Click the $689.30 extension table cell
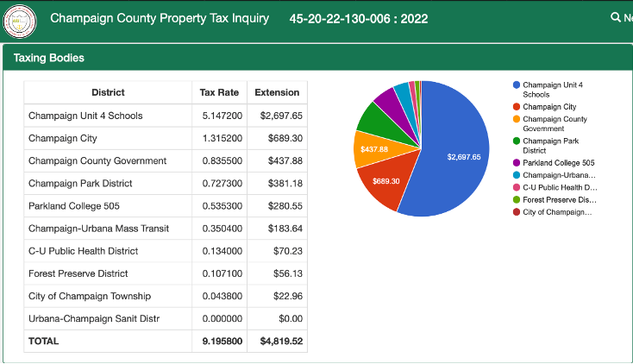The image size is (633, 364). pyautogui.click(x=277, y=138)
